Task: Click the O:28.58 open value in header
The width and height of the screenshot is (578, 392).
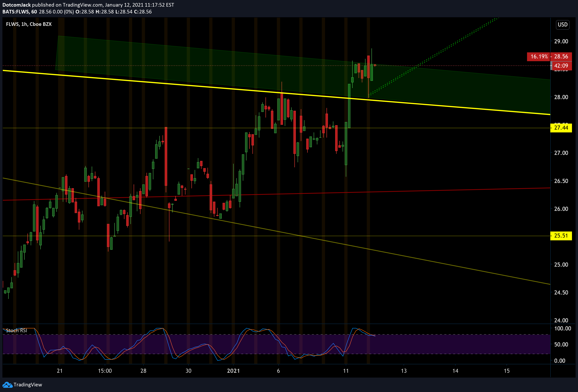Action: pyautogui.click(x=84, y=12)
